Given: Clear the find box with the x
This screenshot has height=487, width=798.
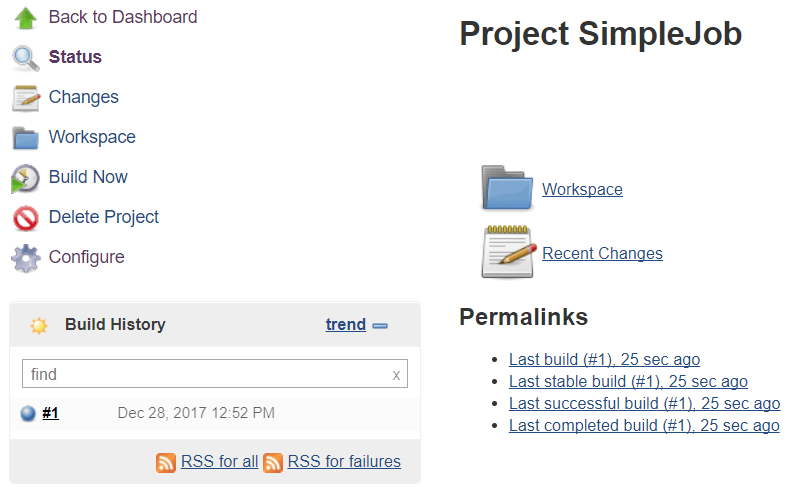Looking at the screenshot, I should [396, 375].
